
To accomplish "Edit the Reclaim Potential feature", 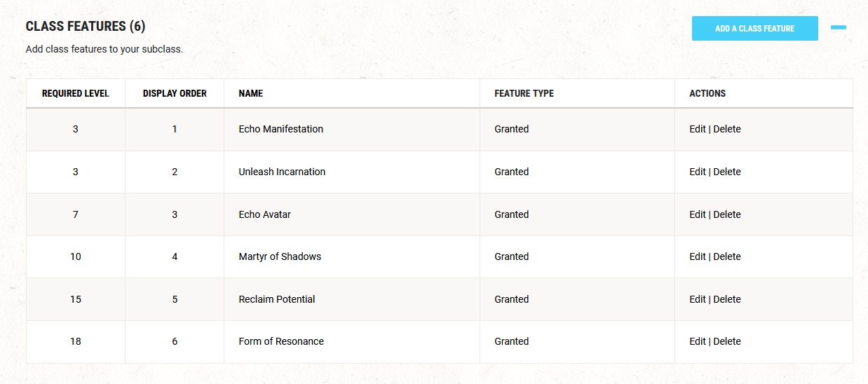I will pos(697,299).
